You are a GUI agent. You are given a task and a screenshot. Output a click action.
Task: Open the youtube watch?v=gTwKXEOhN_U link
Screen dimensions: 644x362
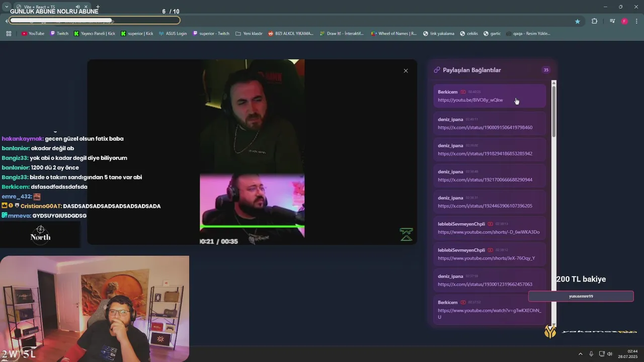point(490,314)
